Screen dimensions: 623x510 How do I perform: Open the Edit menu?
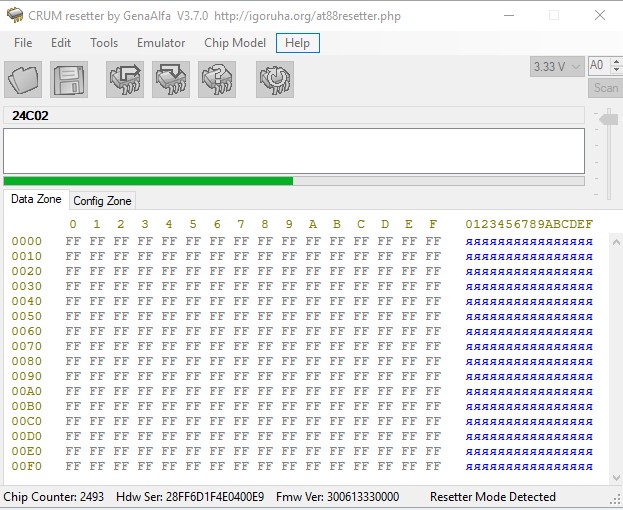tap(61, 43)
